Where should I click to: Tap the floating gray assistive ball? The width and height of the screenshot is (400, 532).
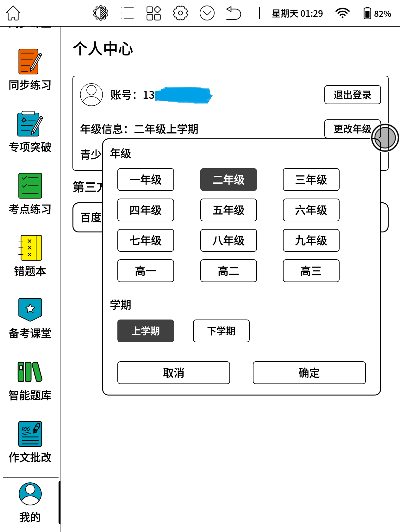(385, 138)
